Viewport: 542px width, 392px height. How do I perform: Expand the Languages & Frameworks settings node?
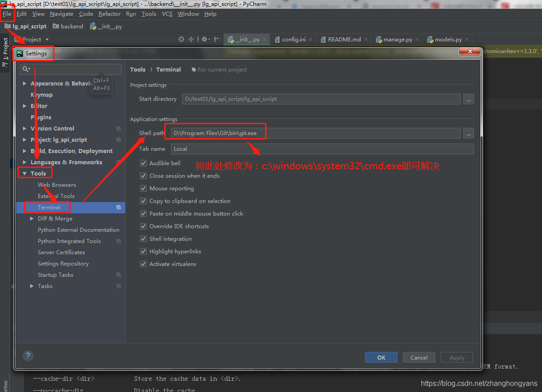click(25, 162)
